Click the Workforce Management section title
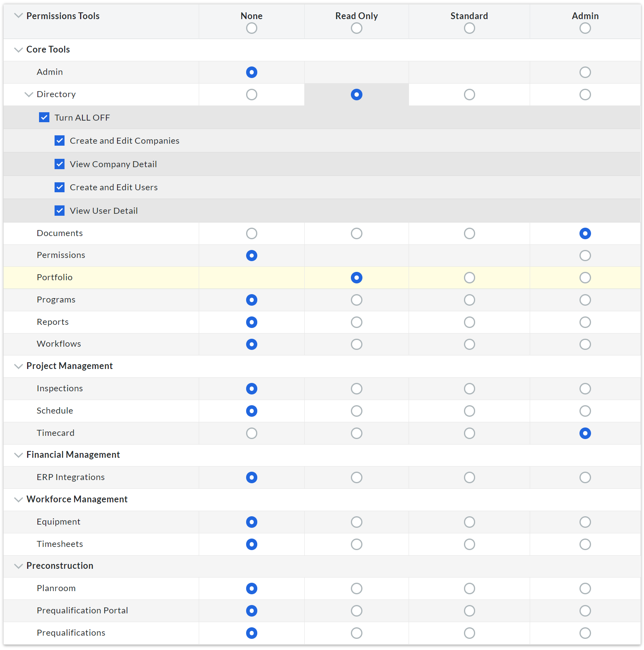The width and height of the screenshot is (644, 650). [77, 499]
